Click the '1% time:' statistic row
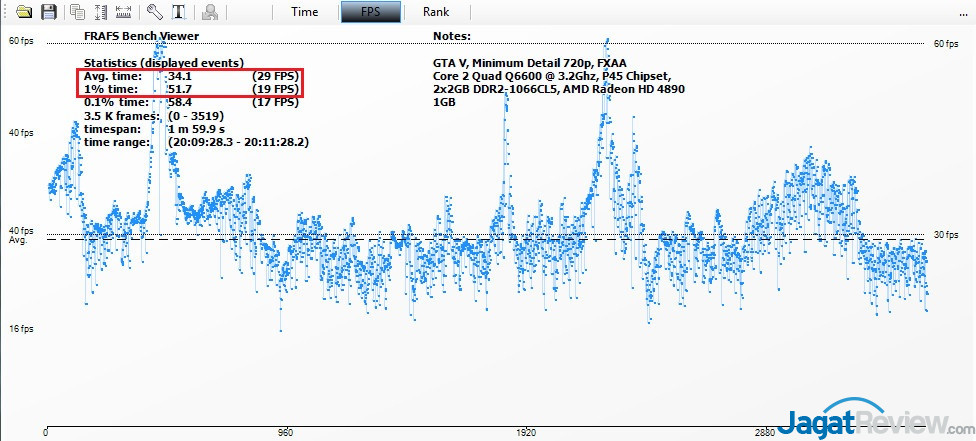The width and height of the screenshot is (976, 441). pyautogui.click(x=190, y=90)
